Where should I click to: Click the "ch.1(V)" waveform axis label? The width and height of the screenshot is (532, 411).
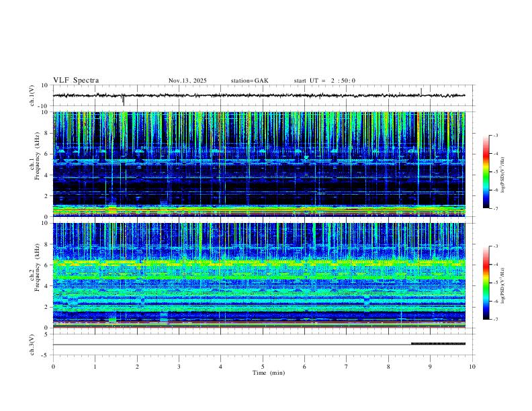click(32, 95)
